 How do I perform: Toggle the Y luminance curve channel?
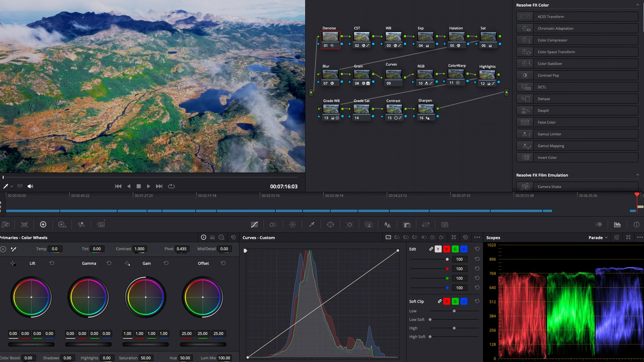(438, 249)
